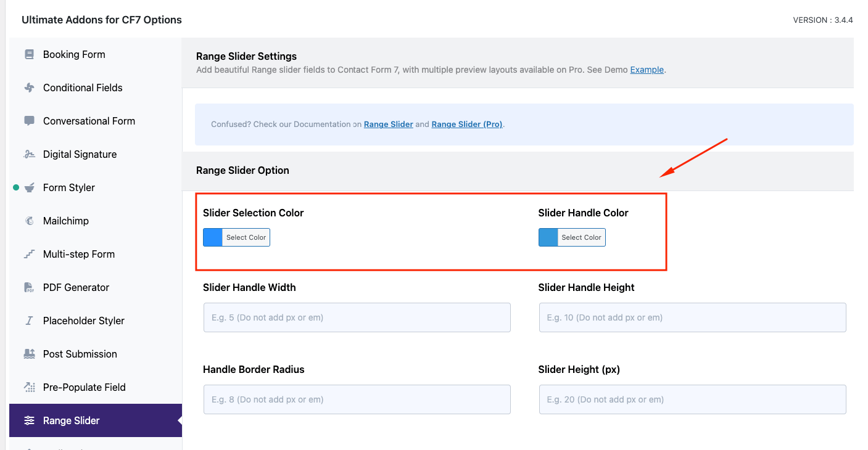Click the Slider Selection Color blue swatch
Screen dimensions: 868x450
point(213,237)
